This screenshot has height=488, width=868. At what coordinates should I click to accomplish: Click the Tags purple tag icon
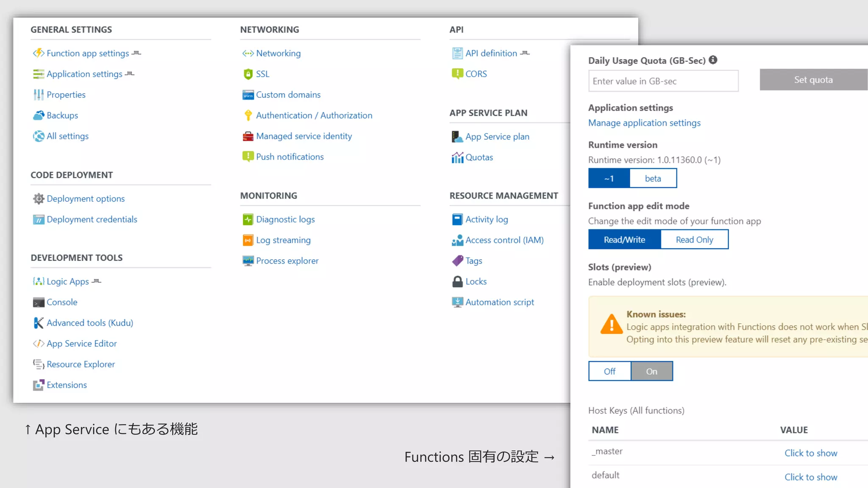click(x=457, y=261)
